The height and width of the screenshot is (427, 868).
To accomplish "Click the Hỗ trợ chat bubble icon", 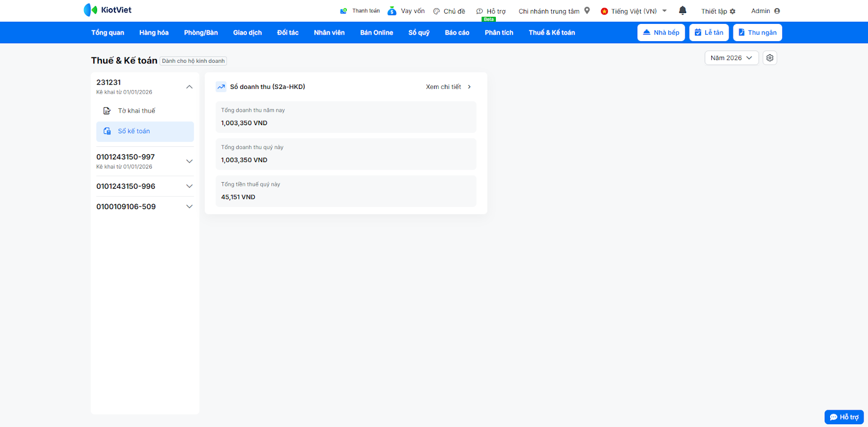I will [480, 11].
